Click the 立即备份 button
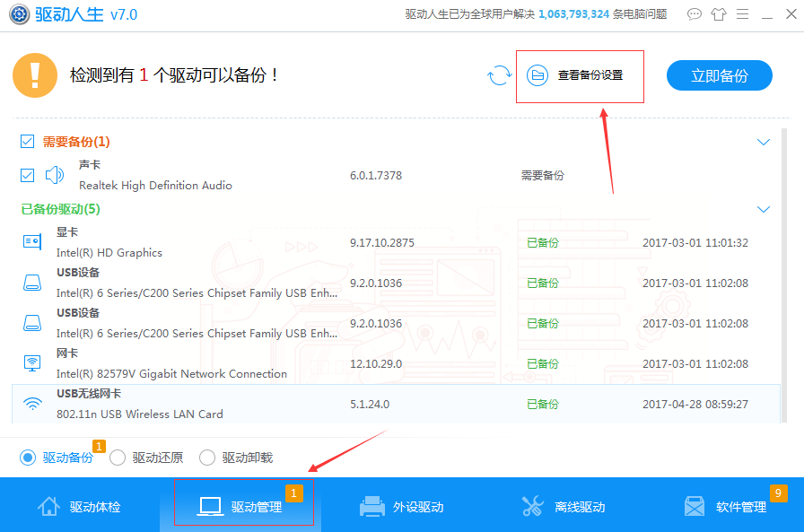The width and height of the screenshot is (804, 532). tap(719, 76)
